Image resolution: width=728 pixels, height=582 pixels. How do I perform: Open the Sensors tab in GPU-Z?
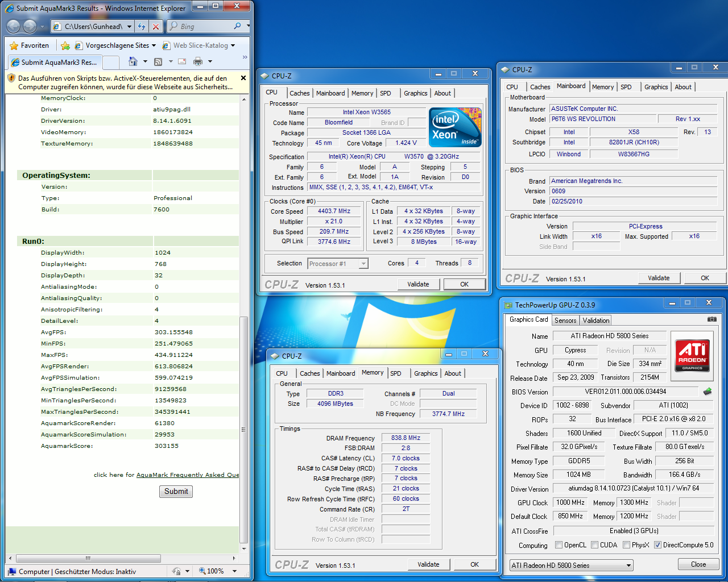click(565, 321)
